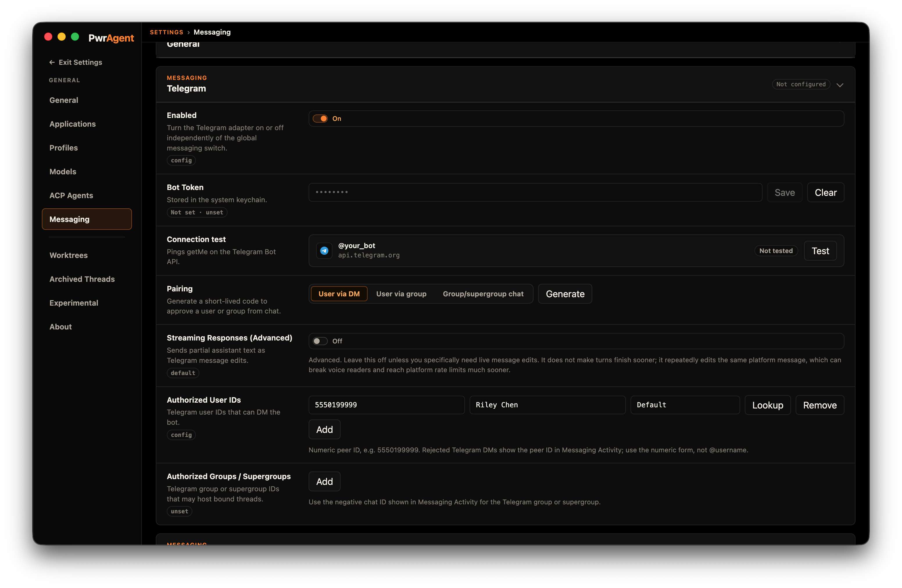Click the Test connection button

coord(820,251)
